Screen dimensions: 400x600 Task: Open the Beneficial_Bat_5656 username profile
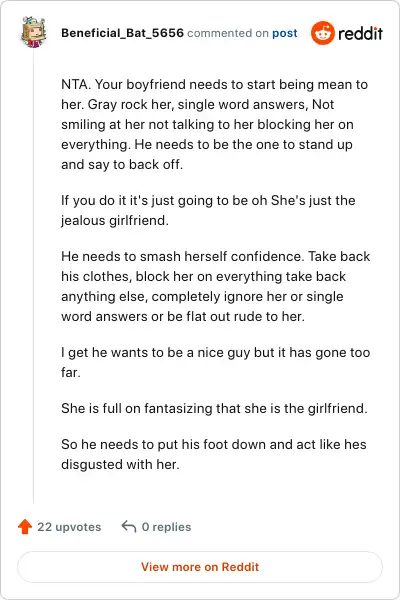tap(122, 33)
